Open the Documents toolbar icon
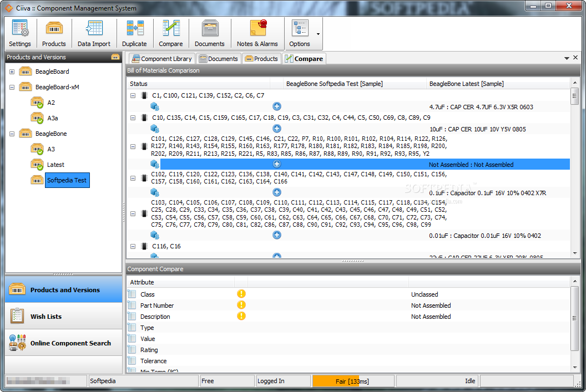 point(210,33)
